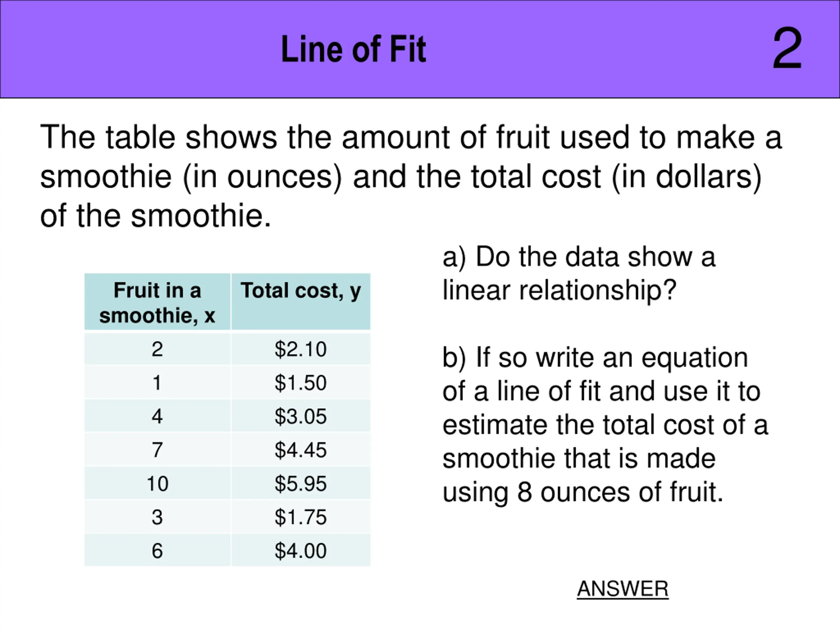Select the fruit value 3 cell
The image size is (840, 630).
tap(157, 517)
